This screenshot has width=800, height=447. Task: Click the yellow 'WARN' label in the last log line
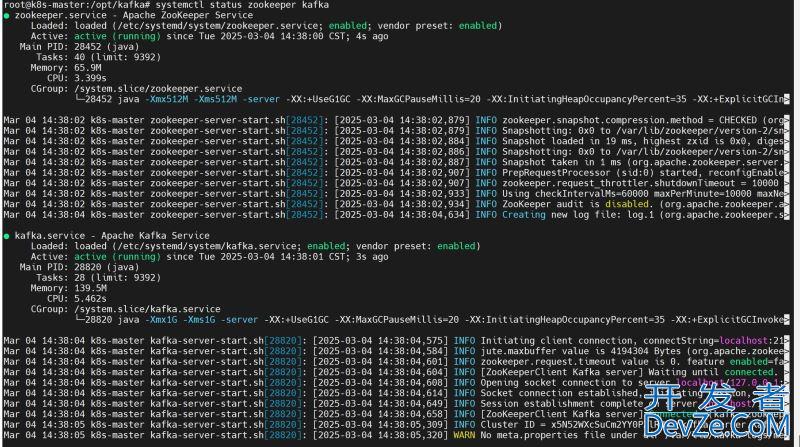coord(464,435)
